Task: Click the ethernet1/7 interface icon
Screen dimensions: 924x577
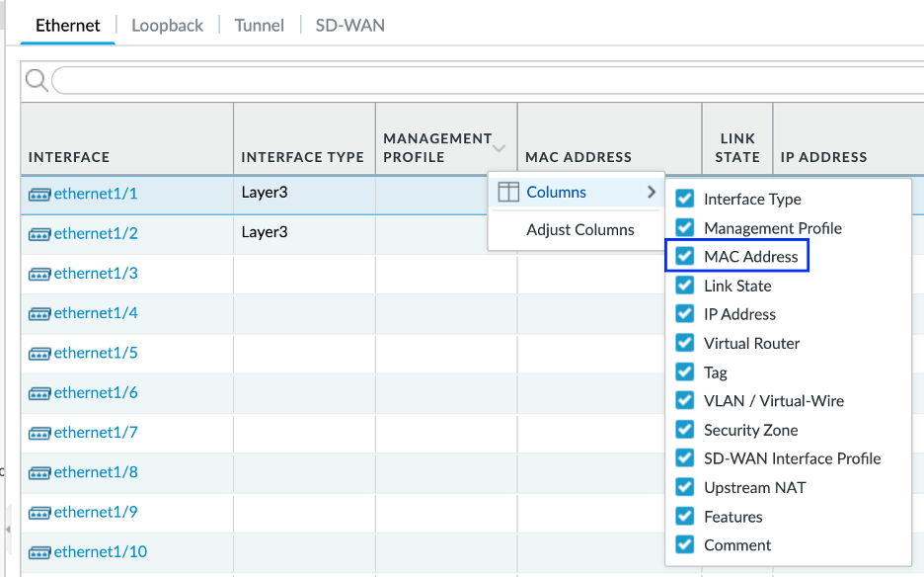Action: (39, 433)
